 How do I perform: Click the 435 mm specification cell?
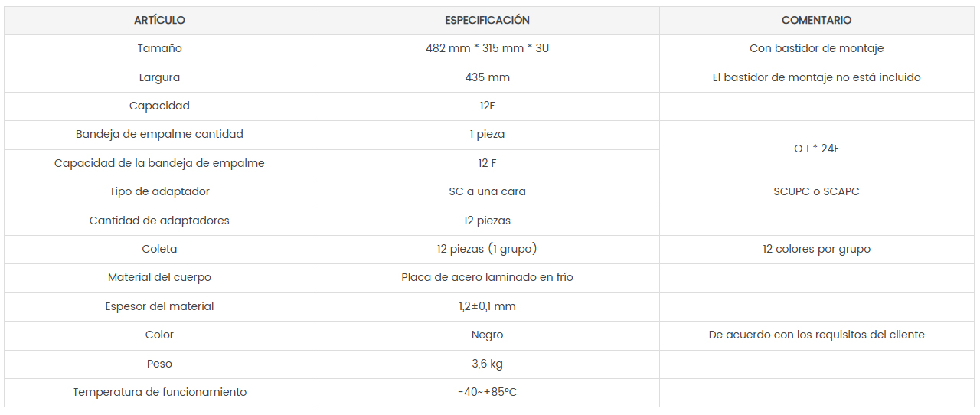(x=487, y=77)
